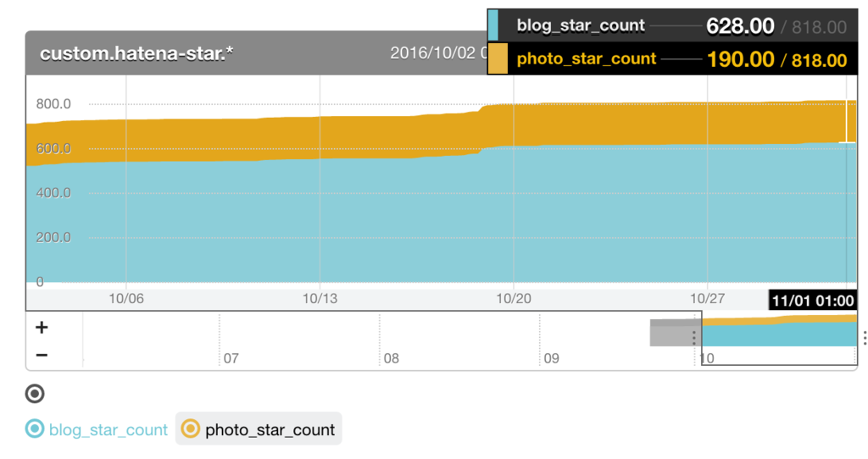Click the plus zoom-in icon
This screenshot has height=459, width=868.
42,328
